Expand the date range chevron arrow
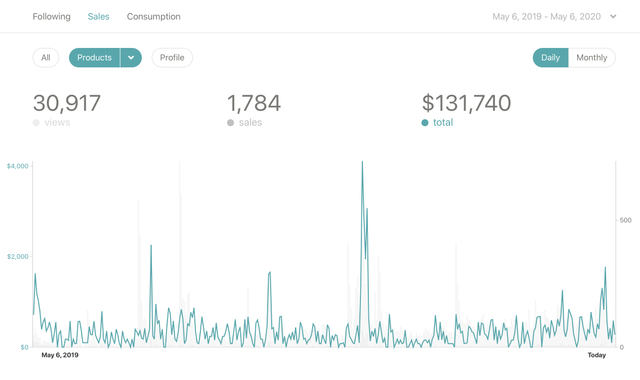 (x=613, y=17)
